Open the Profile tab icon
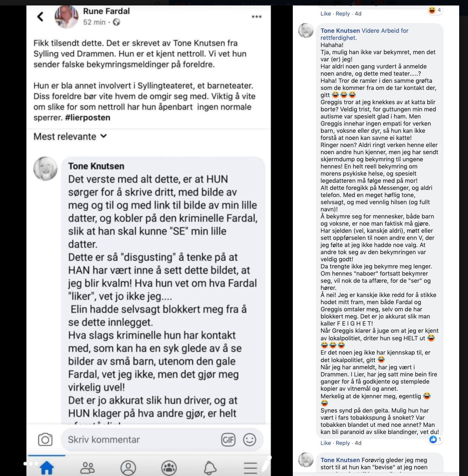This screenshot has width=468, height=476. 128,468
